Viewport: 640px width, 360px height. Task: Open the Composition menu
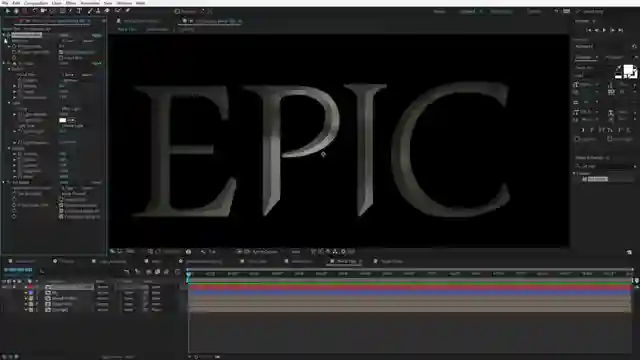tap(36, 3)
